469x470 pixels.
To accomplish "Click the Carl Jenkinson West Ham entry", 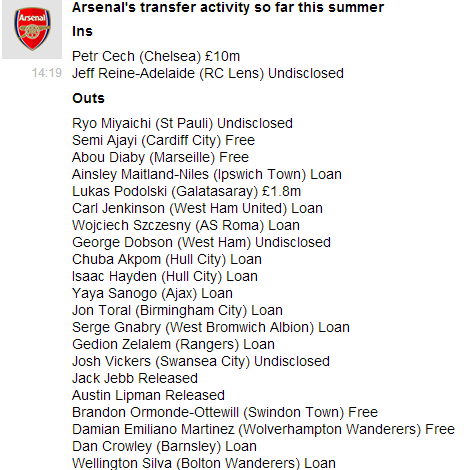I will (197, 208).
